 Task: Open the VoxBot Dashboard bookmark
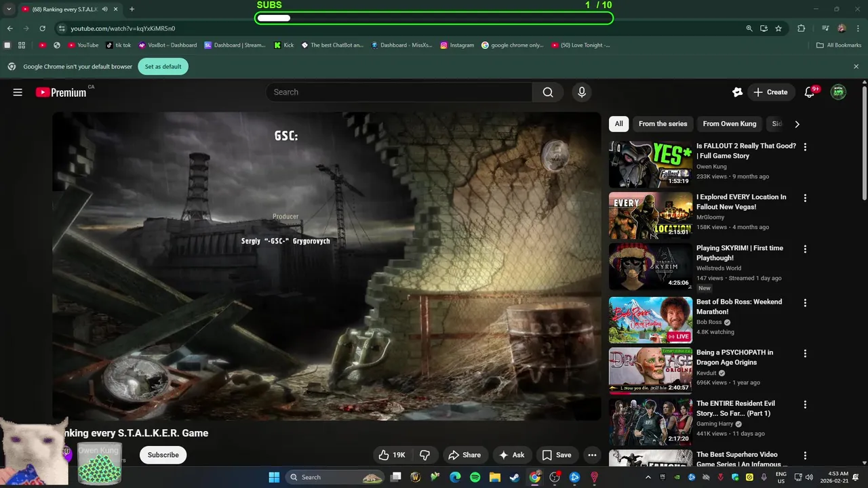pos(167,45)
